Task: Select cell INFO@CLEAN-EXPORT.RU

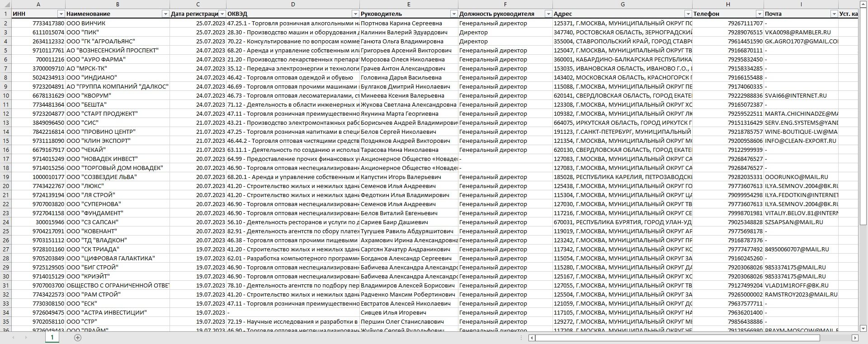Action: point(801,141)
